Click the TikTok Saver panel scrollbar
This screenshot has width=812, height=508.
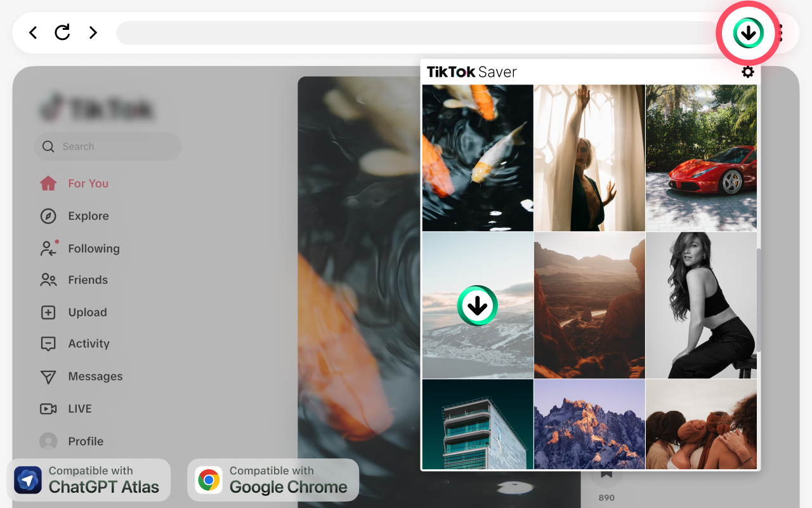point(758,300)
